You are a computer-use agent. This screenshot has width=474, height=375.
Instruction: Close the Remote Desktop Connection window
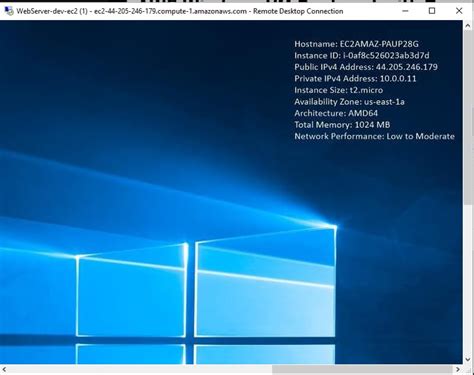click(459, 11)
